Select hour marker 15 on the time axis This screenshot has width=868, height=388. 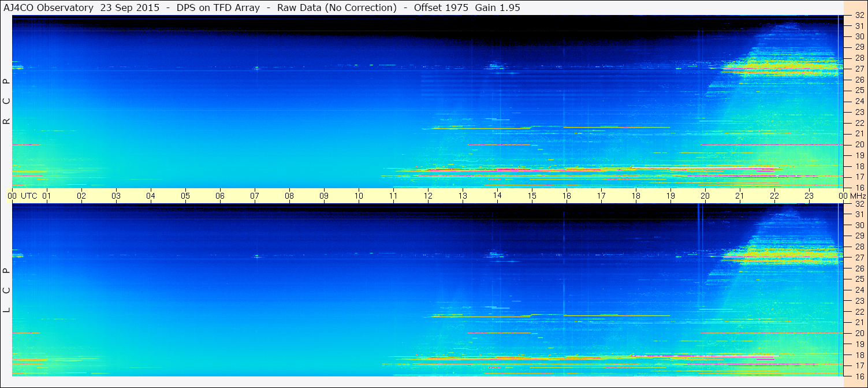point(532,196)
